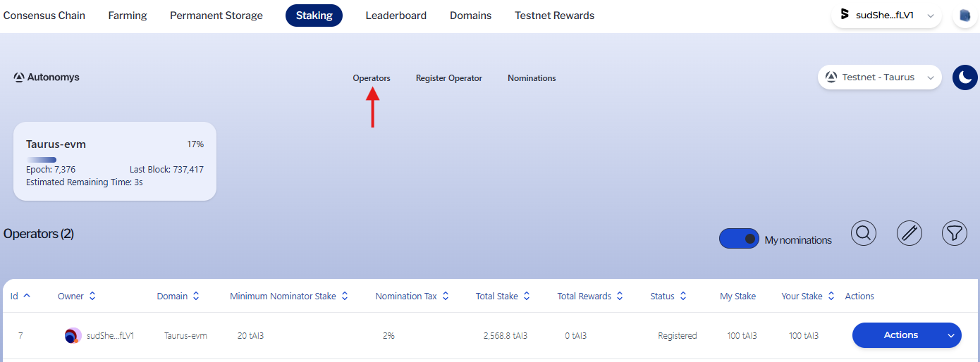Sort the Your Stake column

831,297
